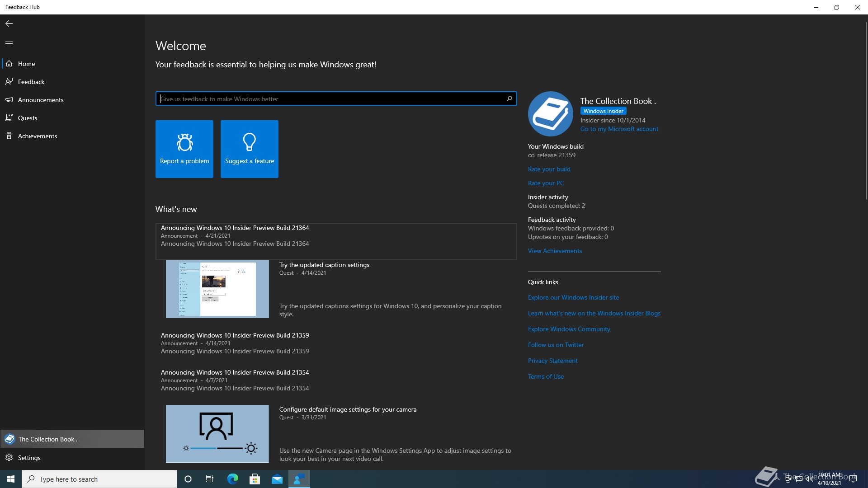Open camera settings quest thumbnail
The image size is (868, 488).
coord(217,434)
